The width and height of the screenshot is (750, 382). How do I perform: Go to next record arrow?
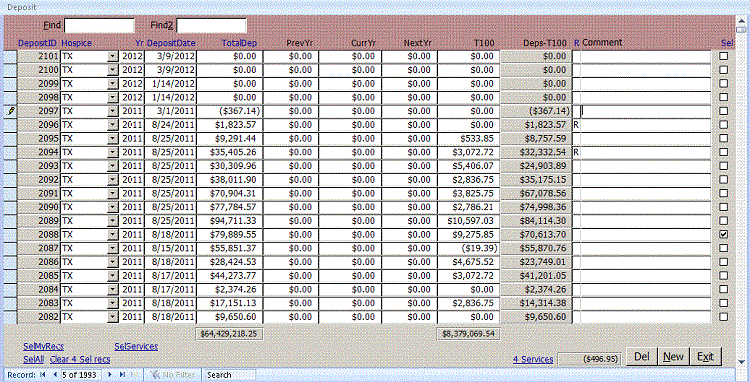[110, 375]
